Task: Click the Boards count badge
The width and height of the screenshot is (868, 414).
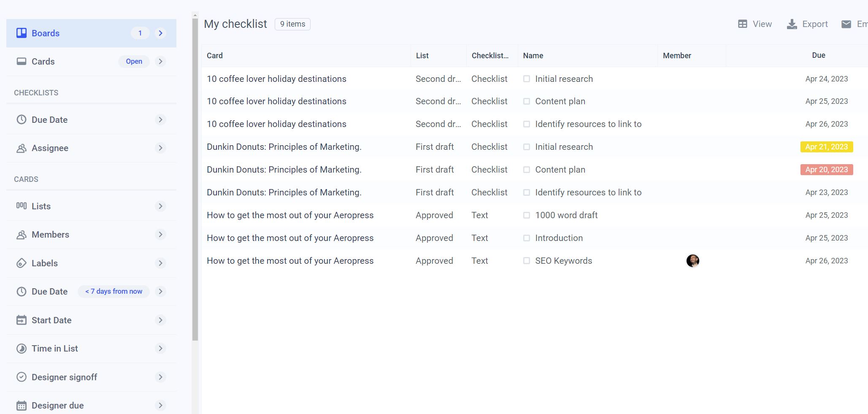Action: click(140, 33)
